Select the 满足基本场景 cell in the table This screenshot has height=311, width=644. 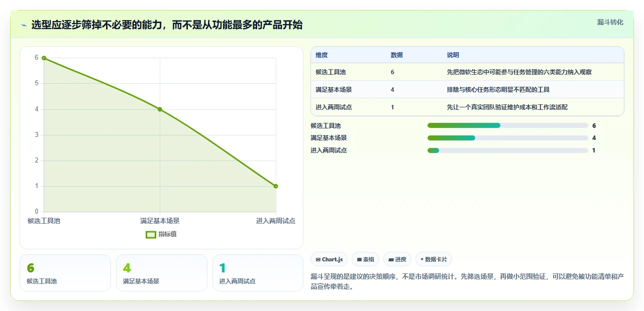click(x=334, y=90)
